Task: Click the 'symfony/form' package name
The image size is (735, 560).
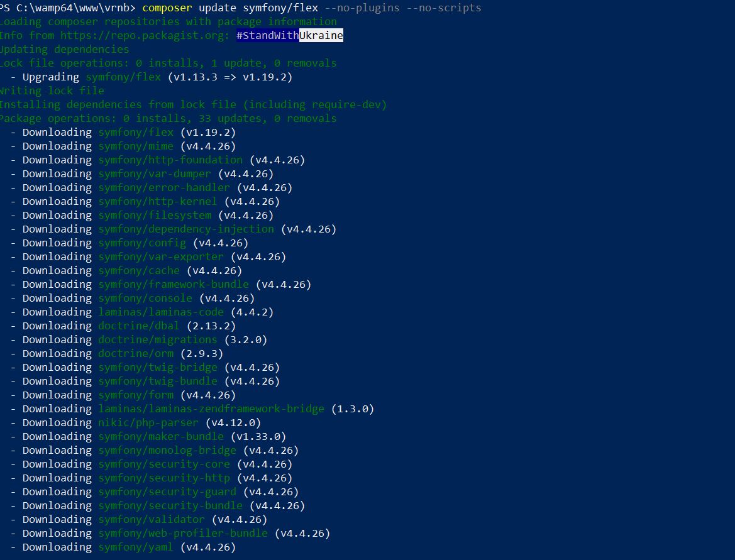Action: pos(136,395)
